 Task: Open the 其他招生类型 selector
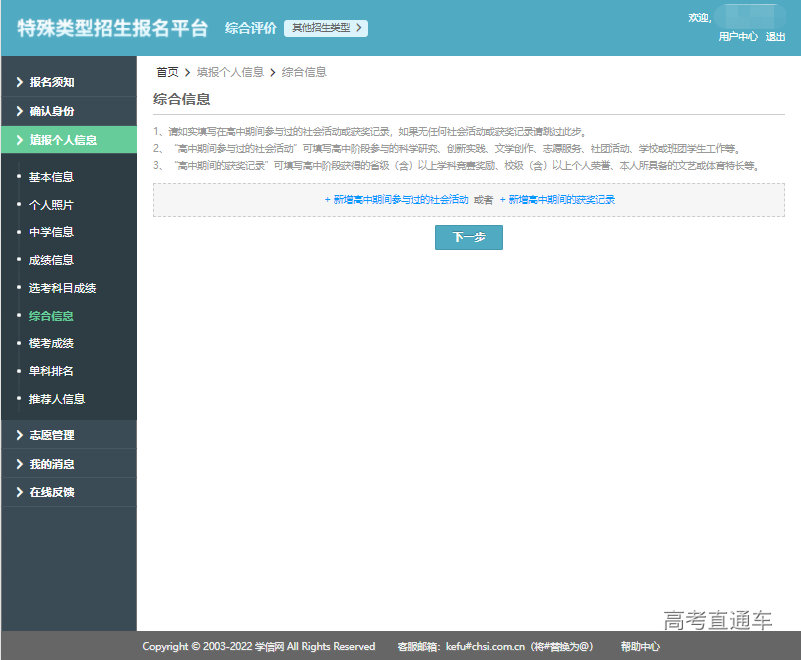(x=323, y=29)
